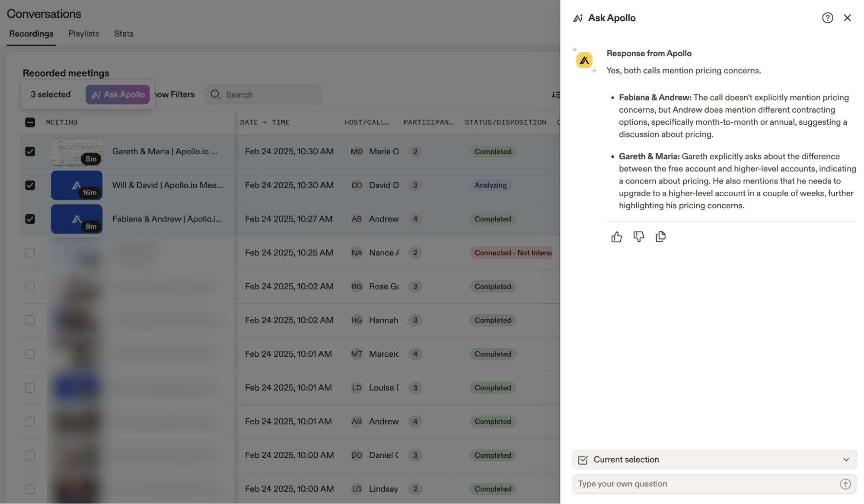Open Fabiana & Andrew 9m thumbnail
The image size is (864, 504).
point(77,219)
